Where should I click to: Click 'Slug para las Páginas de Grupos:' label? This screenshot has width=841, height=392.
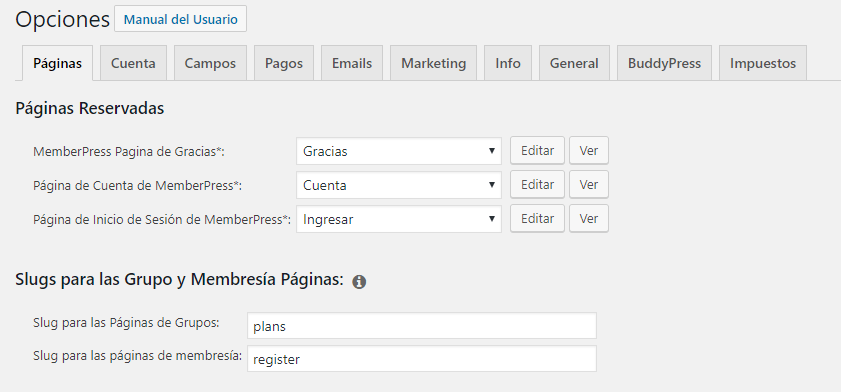pos(126,323)
